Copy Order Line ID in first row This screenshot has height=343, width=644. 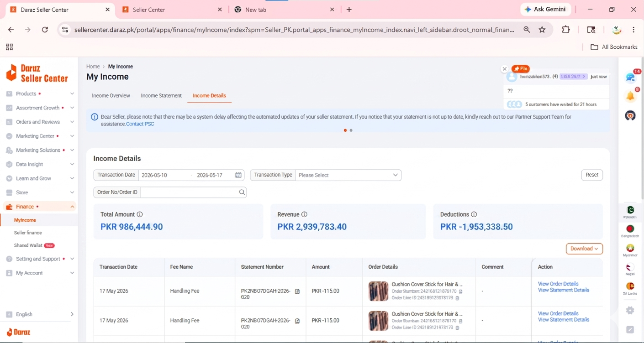(x=457, y=298)
